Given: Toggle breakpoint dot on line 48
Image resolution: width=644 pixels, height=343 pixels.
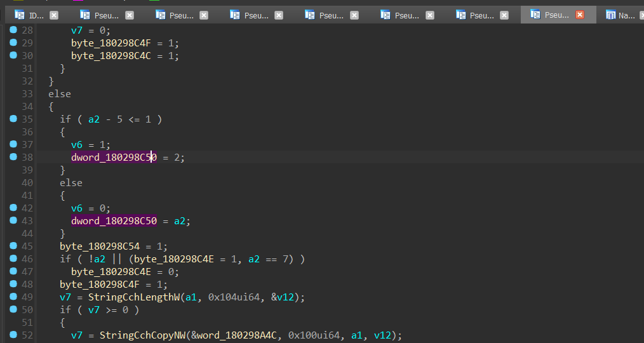Looking at the screenshot, I should [x=13, y=284].
